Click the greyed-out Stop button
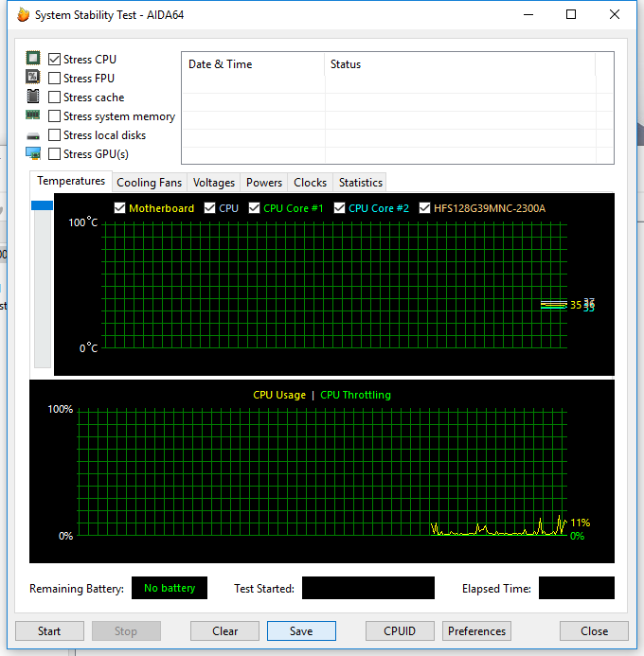Viewport: 644px width, 656px height. point(126,630)
